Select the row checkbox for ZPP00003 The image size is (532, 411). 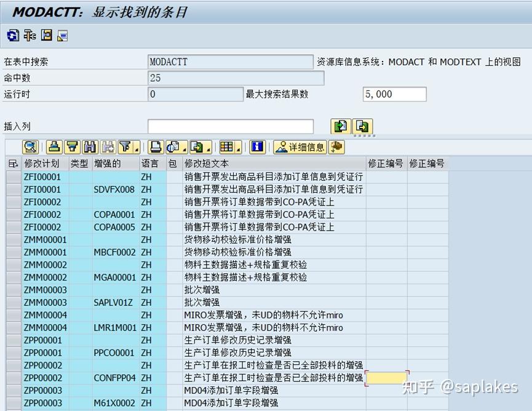tap(12, 390)
